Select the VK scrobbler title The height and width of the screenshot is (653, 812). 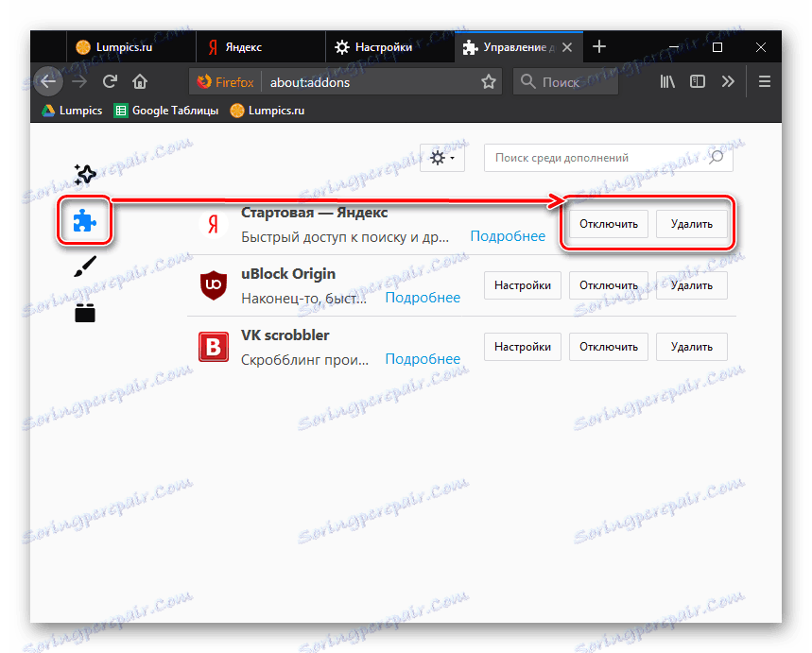coord(285,335)
